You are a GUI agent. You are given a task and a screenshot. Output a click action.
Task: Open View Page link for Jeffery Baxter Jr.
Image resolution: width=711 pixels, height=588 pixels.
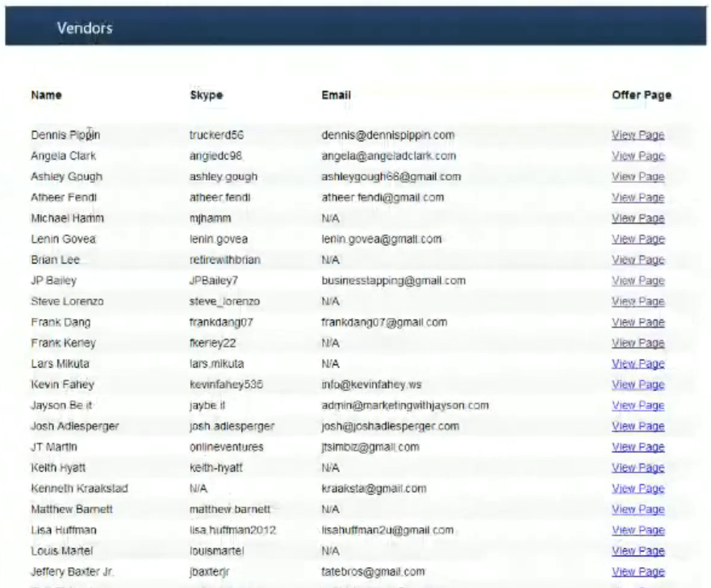pos(638,572)
